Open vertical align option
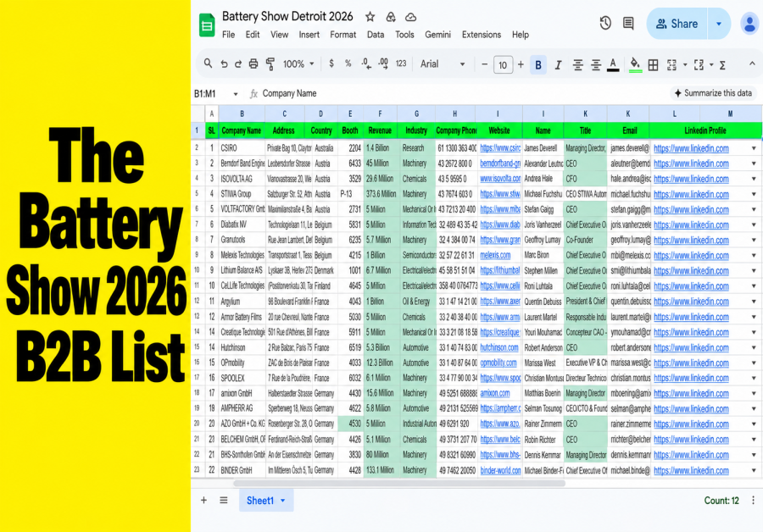The image size is (763, 532). pyautogui.click(x=596, y=64)
